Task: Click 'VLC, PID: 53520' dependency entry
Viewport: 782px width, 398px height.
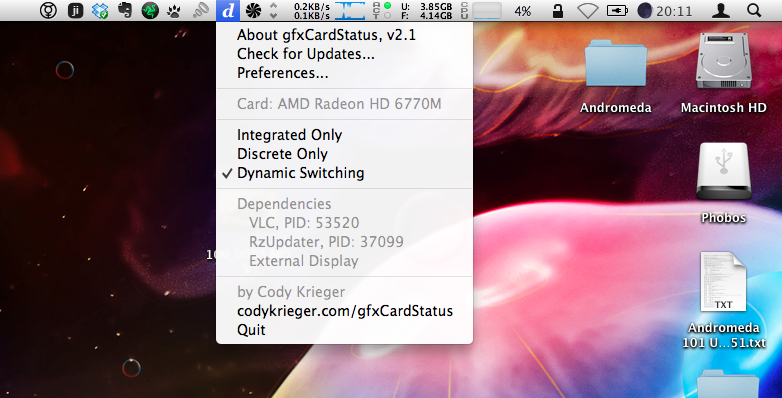Action: pyautogui.click(x=304, y=222)
